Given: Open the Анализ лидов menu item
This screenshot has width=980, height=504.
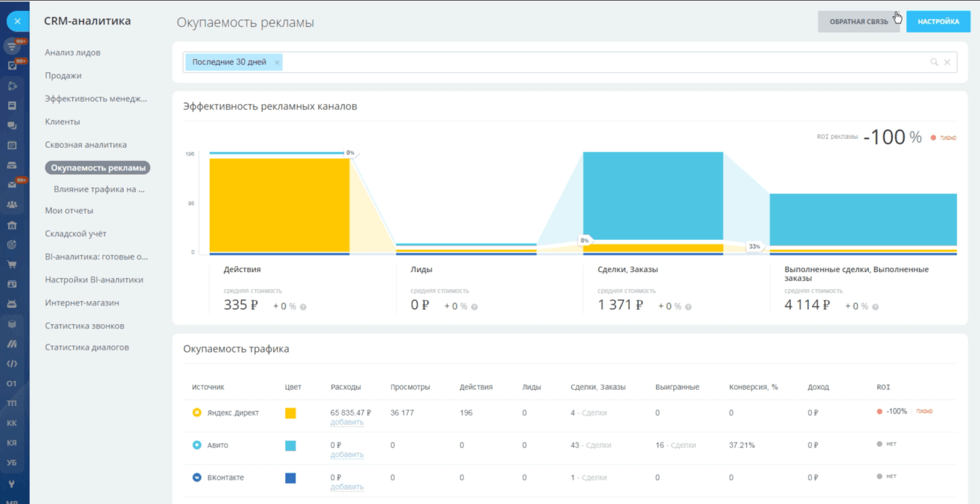Looking at the screenshot, I should pyautogui.click(x=72, y=53).
